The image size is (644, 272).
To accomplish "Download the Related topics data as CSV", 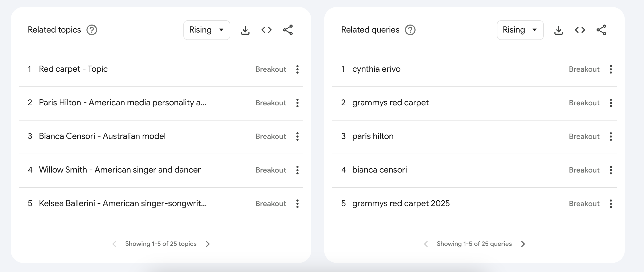I will coord(245,30).
